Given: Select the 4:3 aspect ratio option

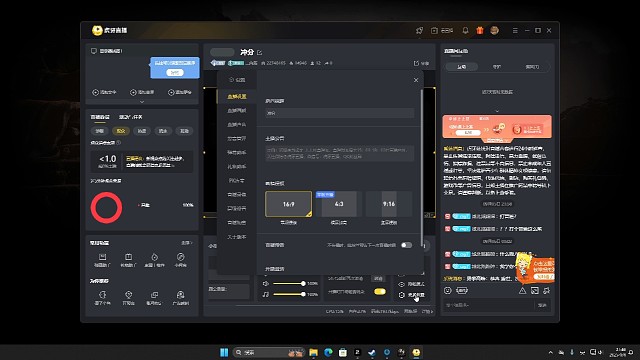Looking at the screenshot, I should [x=339, y=204].
